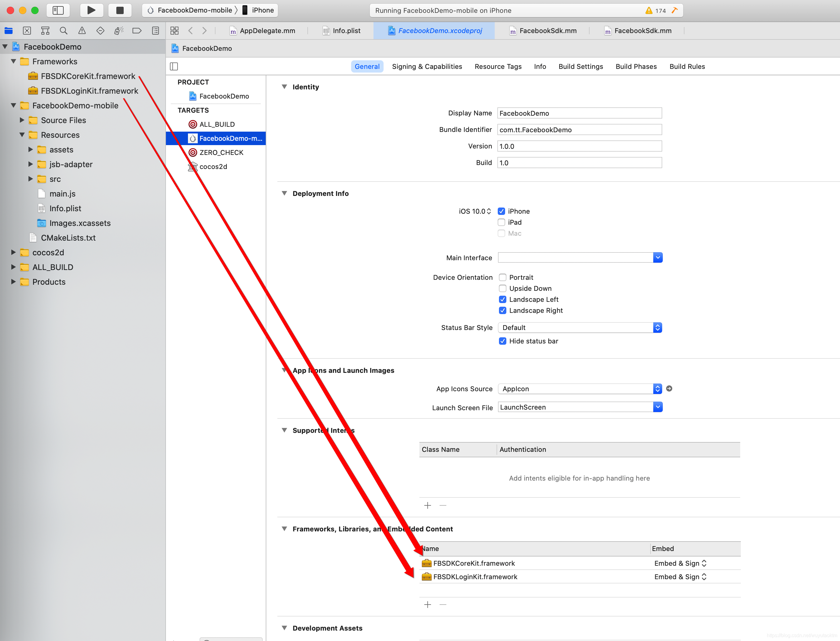Open the Find navigator magnifier
Viewport: 840px width, 641px height.
(x=63, y=31)
